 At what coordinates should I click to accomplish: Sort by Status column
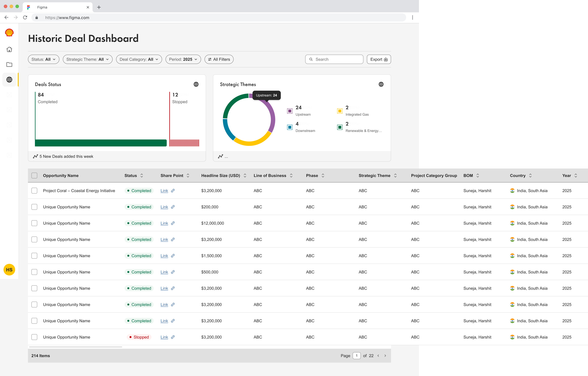coord(142,176)
